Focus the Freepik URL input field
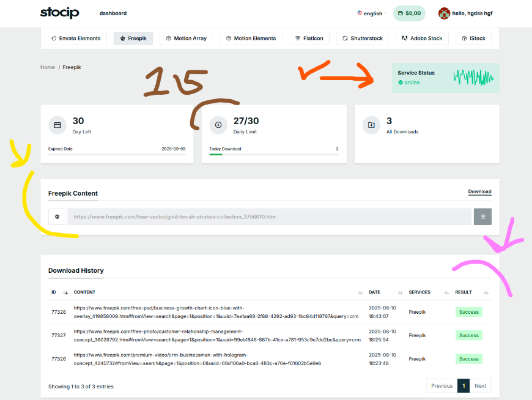This screenshot has height=400, width=532. [270, 217]
